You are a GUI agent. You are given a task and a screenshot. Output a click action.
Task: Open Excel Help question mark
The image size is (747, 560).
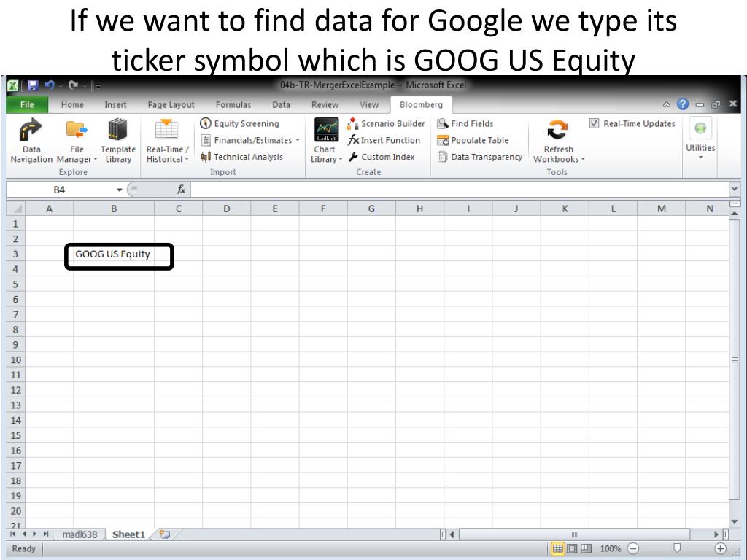tap(683, 104)
